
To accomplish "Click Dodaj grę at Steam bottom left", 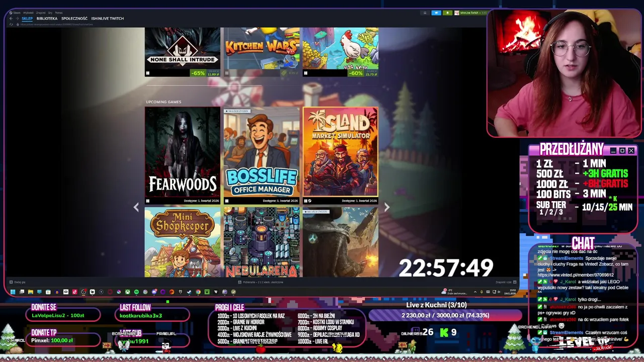I will 18,282.
